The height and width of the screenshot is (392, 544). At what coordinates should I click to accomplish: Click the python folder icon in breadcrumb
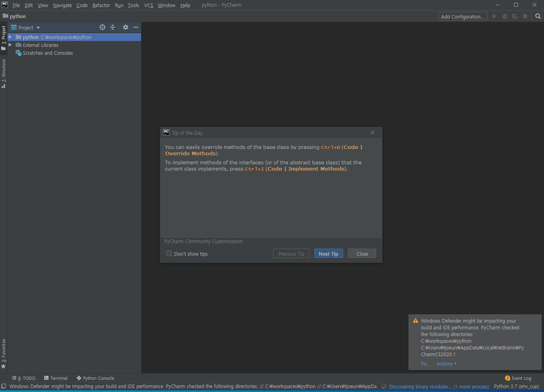[6, 16]
